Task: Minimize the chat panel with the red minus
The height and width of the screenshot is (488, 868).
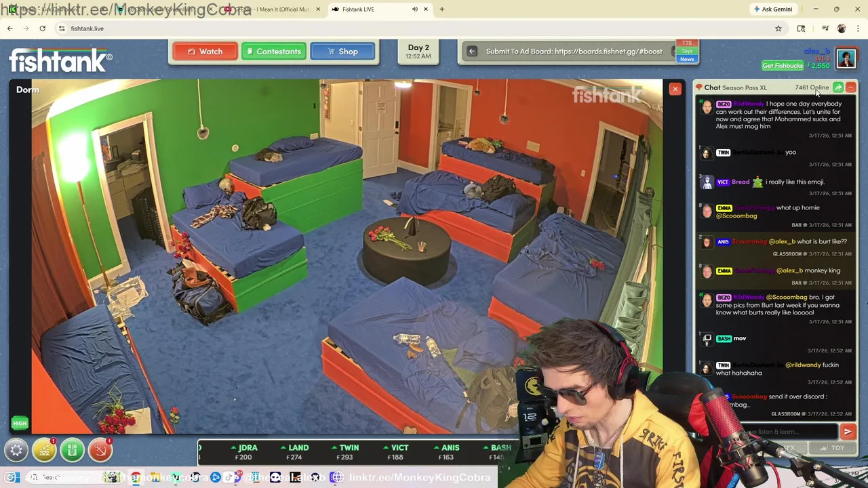Action: point(851,87)
